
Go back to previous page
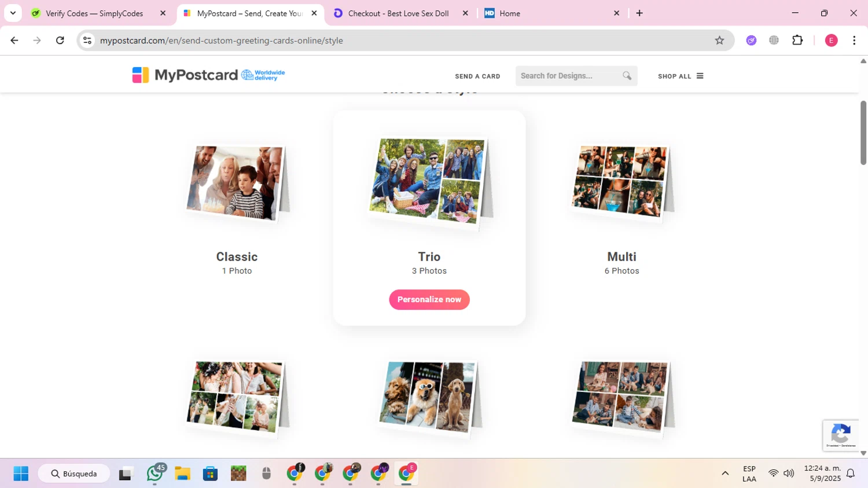14,41
